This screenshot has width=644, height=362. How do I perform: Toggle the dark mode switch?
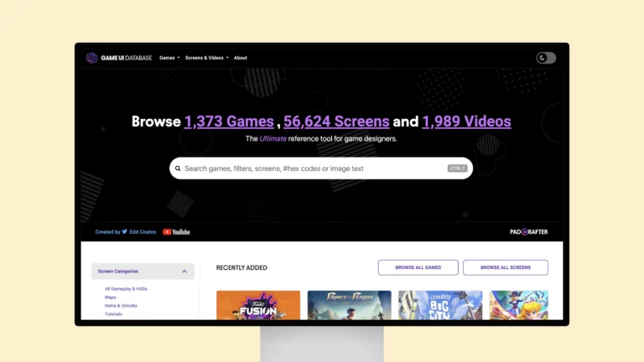546,58
